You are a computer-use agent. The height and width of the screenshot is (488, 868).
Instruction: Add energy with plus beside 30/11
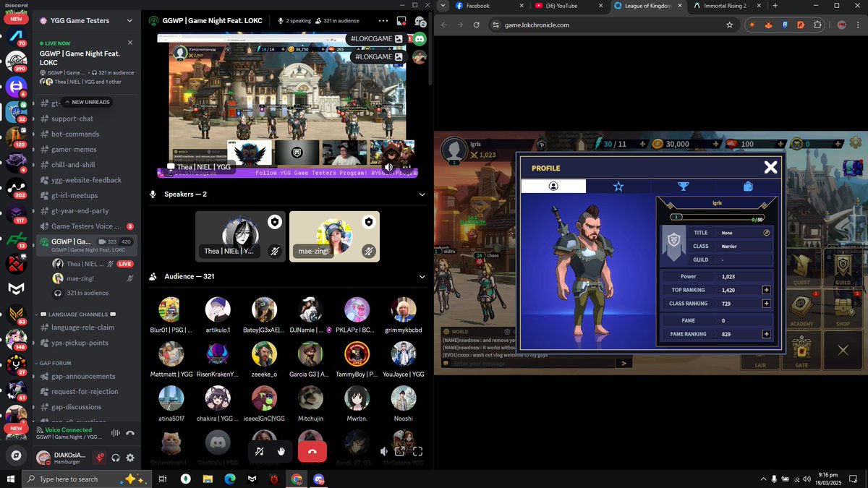pyautogui.click(x=642, y=144)
